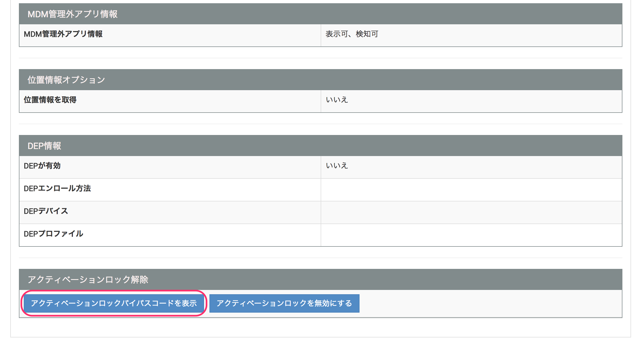The width and height of the screenshot is (644, 345).
Task: Select the DEPエンロール方法 row label
Action: [x=57, y=188]
